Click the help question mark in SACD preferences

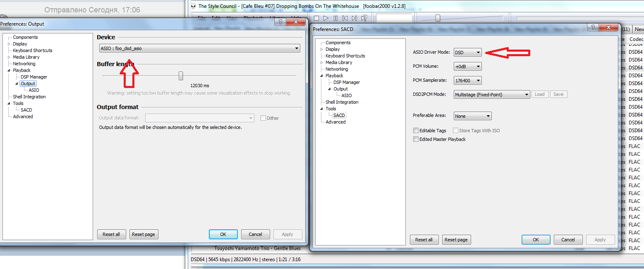tap(592, 27)
